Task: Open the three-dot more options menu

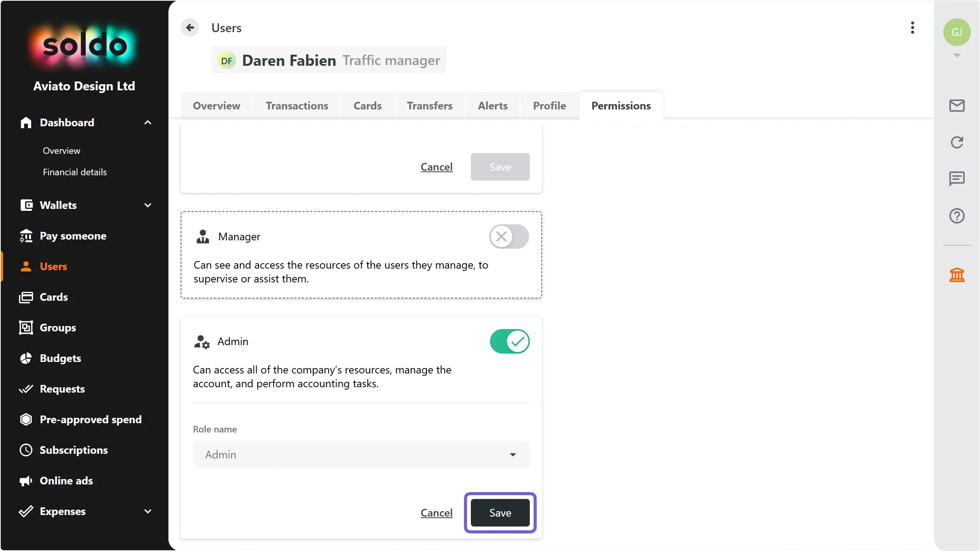Action: pyautogui.click(x=913, y=28)
